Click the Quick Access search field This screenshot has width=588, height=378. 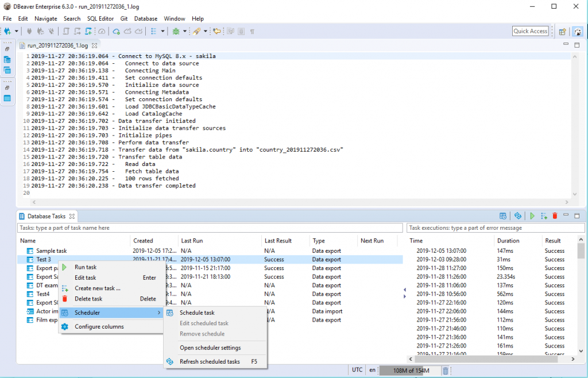(530, 31)
